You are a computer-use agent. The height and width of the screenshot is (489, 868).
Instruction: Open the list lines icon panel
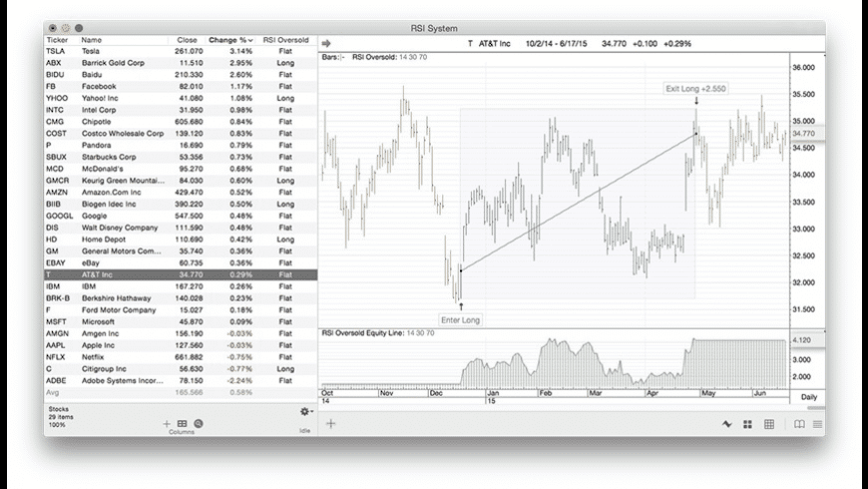click(x=818, y=424)
